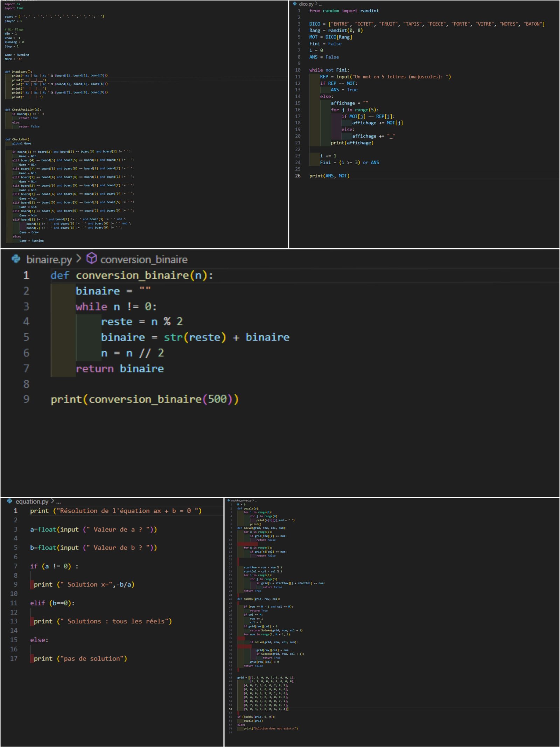560x747 pixels.
Task: Click line number 1 in binaire.py
Action: [x=26, y=275]
